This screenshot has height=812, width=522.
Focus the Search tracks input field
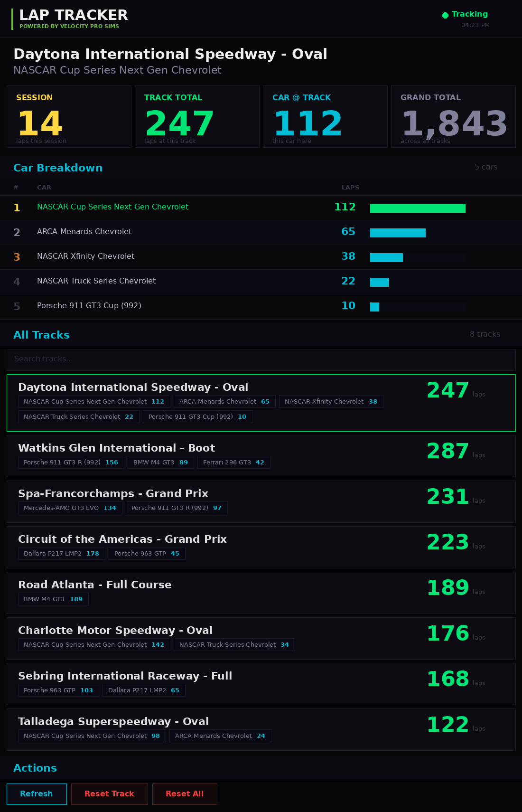pos(261,360)
